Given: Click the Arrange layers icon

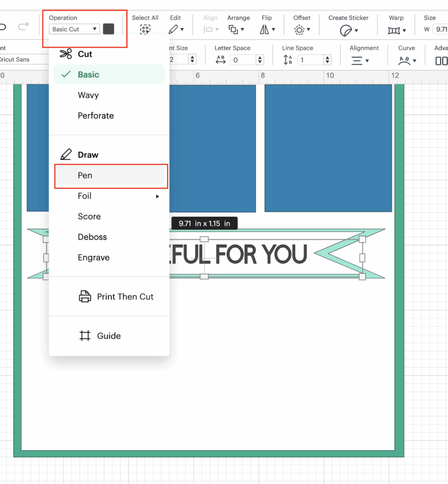Looking at the screenshot, I should (x=233, y=29).
